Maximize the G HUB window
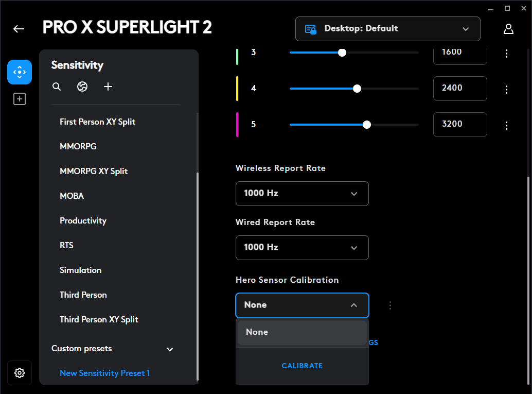 click(x=507, y=8)
